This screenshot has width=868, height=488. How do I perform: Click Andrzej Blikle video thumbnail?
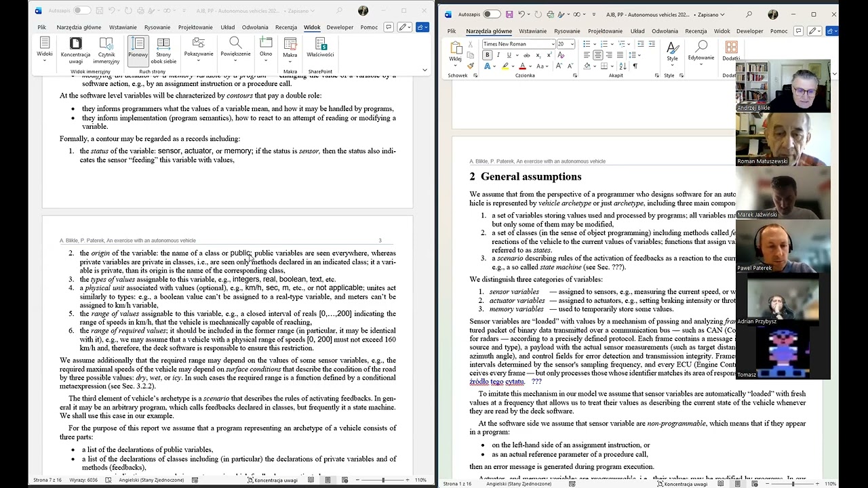[783, 86]
